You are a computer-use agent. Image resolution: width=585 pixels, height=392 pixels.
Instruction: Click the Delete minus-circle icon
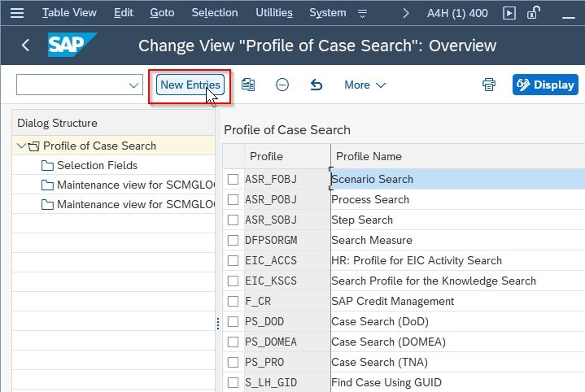click(x=282, y=85)
